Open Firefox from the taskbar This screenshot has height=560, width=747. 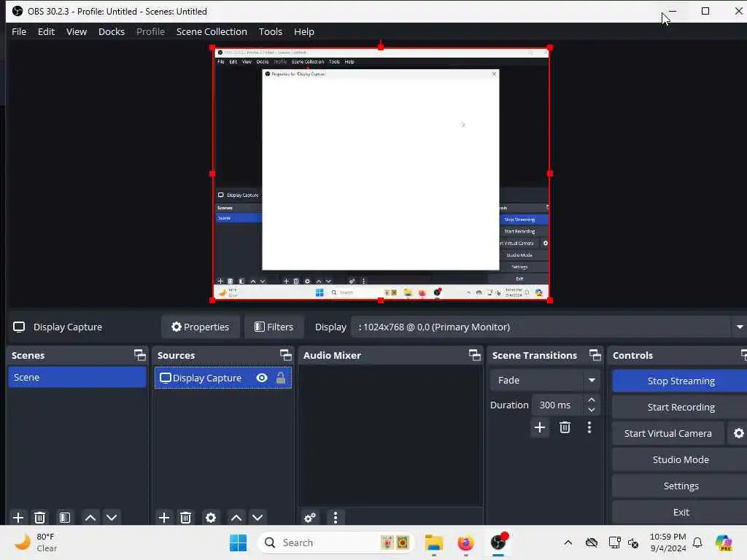tap(465, 542)
